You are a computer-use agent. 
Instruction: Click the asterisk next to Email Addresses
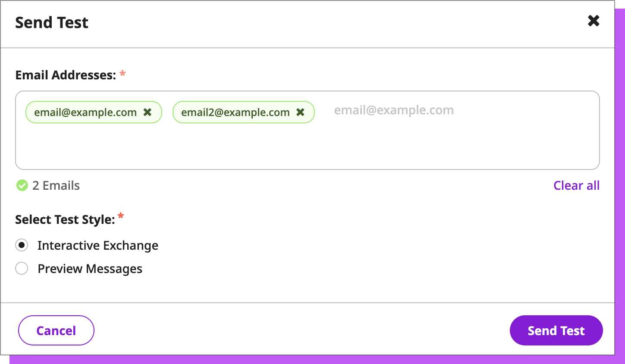[122, 73]
